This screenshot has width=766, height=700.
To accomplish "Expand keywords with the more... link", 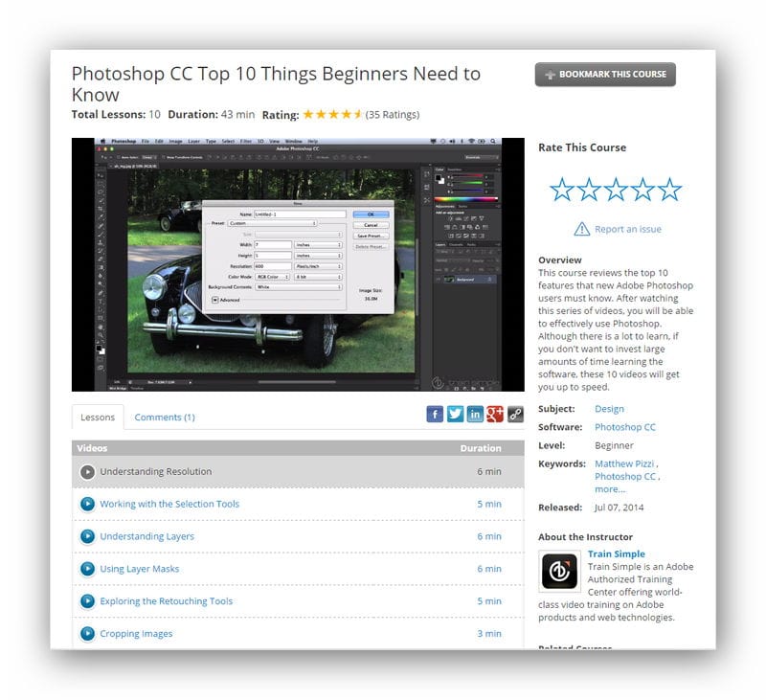I will [610, 489].
